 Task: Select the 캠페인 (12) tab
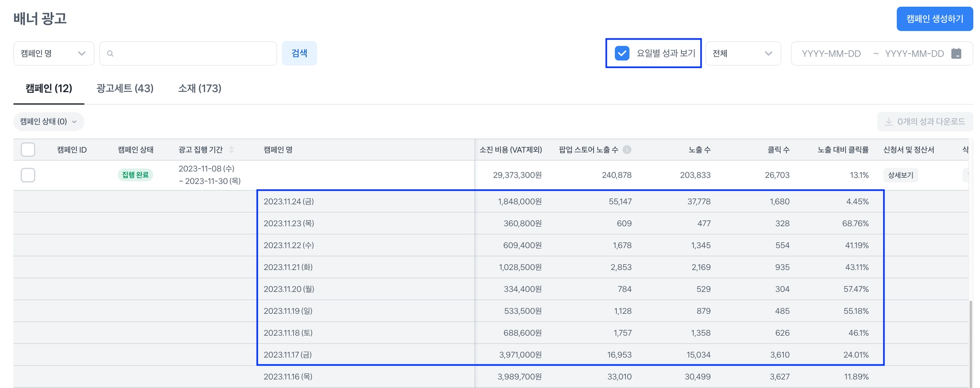[49, 88]
